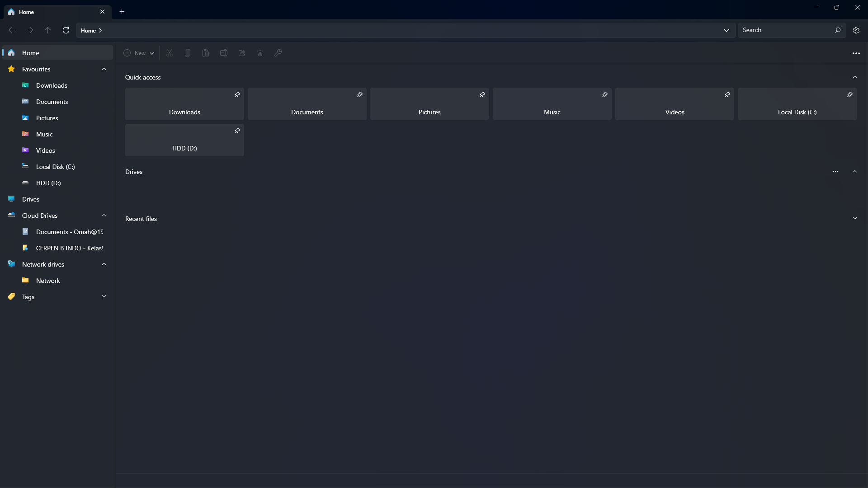Unpin the Music card from Quick access
868x488 pixels.
pyautogui.click(x=605, y=94)
